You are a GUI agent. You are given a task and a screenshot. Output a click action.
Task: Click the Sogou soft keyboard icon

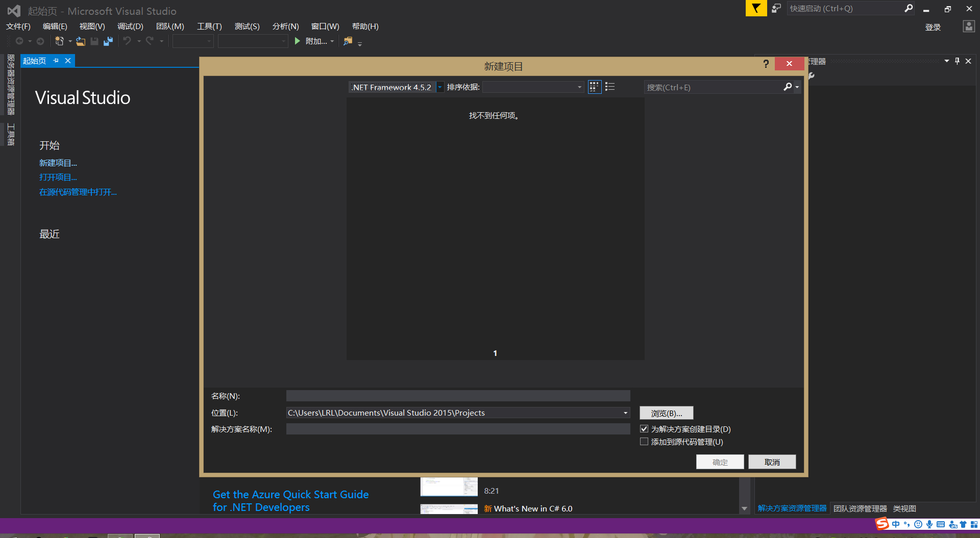pyautogui.click(x=941, y=524)
